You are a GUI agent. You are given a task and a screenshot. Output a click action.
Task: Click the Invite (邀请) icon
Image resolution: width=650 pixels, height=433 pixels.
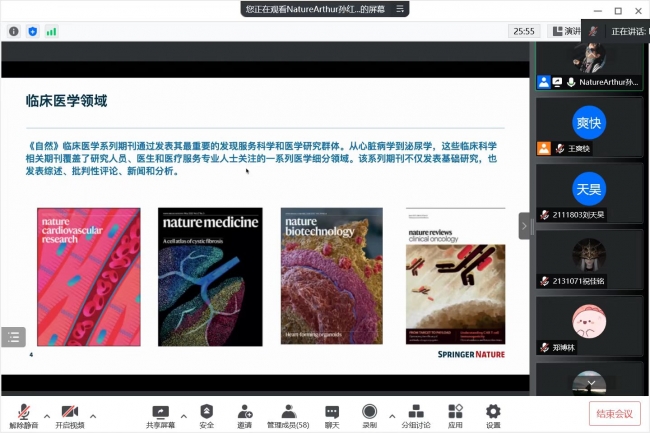(x=245, y=416)
